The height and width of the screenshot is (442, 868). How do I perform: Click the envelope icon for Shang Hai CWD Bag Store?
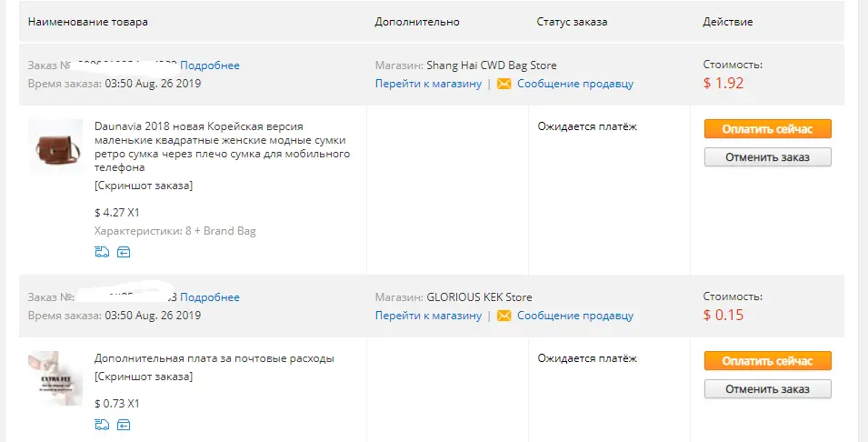504,84
